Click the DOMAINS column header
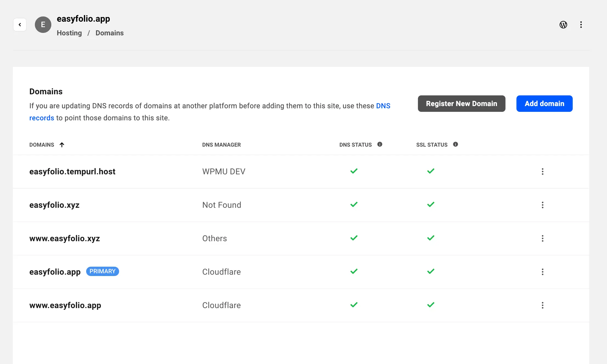607x364 pixels. click(x=42, y=145)
